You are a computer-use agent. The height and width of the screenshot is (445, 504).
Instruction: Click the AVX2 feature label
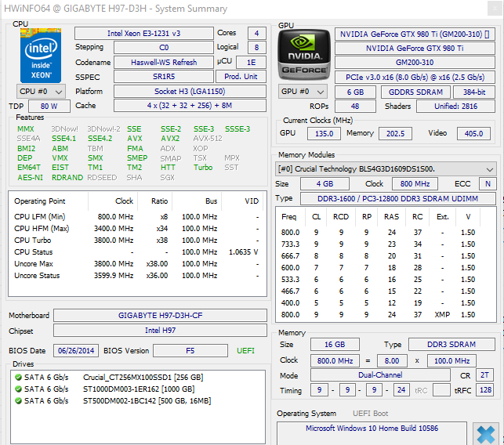[170, 139]
